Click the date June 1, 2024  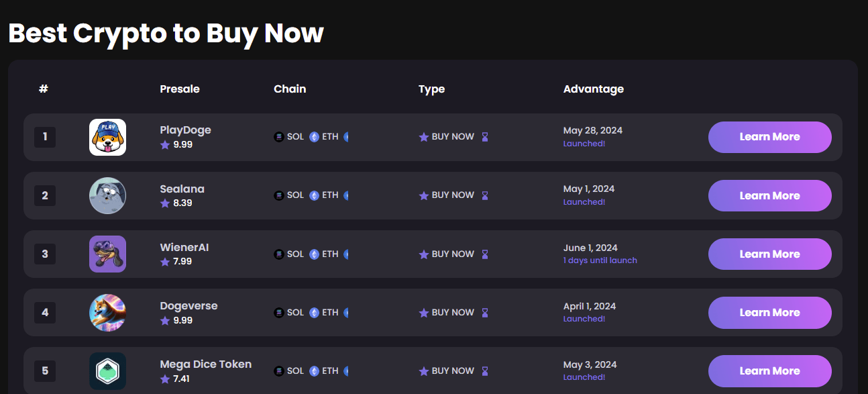590,248
